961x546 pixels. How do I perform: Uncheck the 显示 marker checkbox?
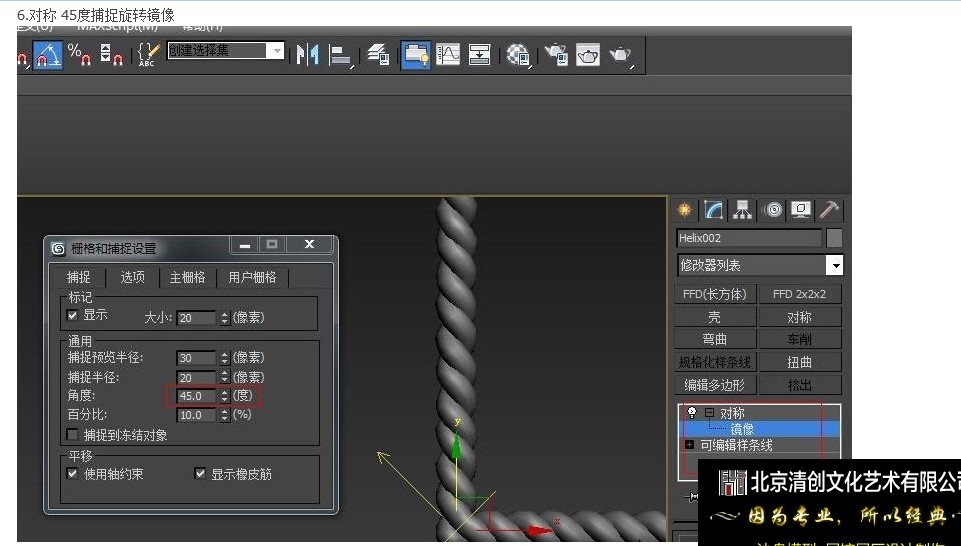pos(72,316)
